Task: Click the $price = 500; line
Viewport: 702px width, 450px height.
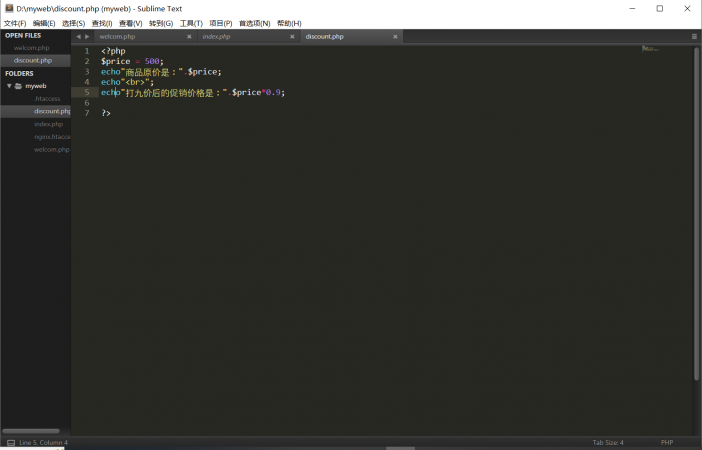Action: (x=133, y=61)
